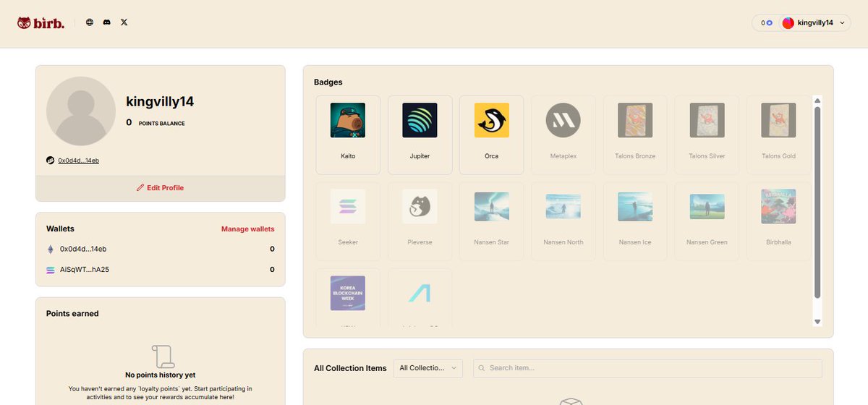This screenshot has width=868, height=405.
Task: Click the Points Balance label
Action: tap(161, 124)
